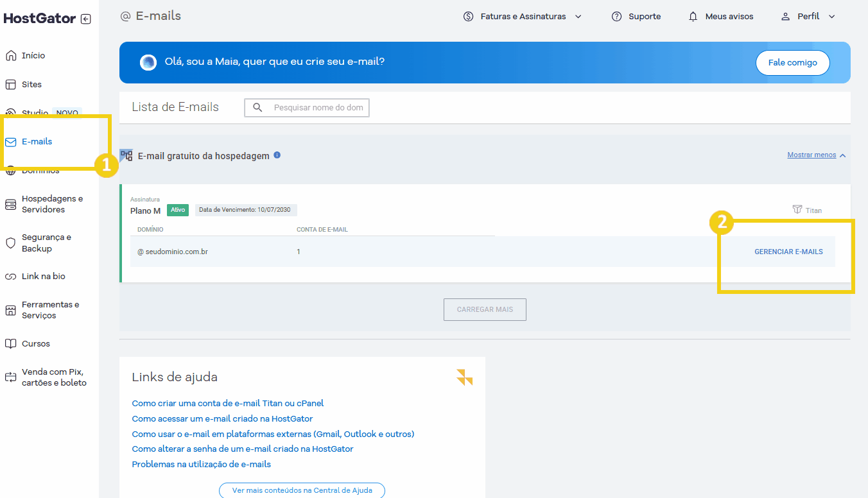Collapse list with Mostrar menos
The width and height of the screenshot is (868, 498).
816,155
